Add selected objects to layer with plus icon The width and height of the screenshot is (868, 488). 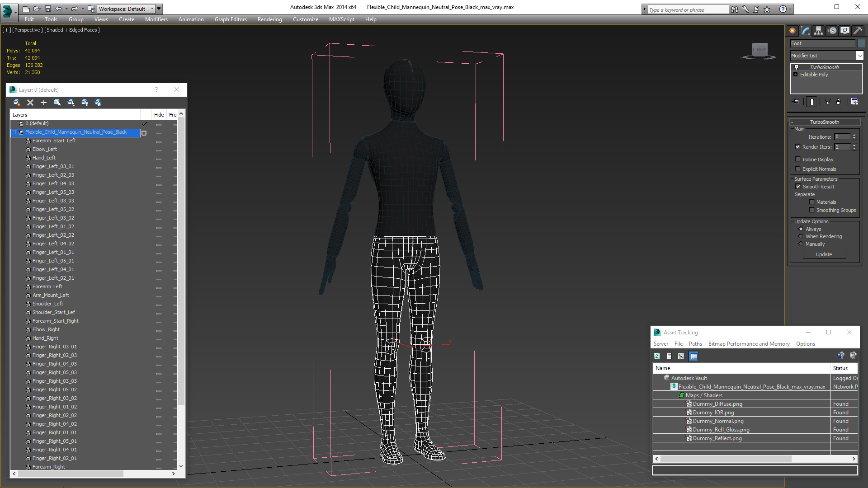[44, 103]
